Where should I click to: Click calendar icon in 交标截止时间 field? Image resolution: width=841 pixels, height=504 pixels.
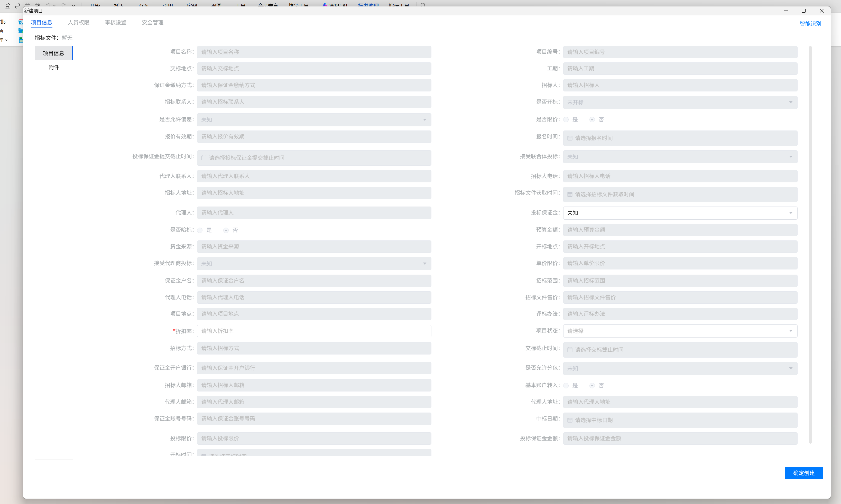point(570,350)
